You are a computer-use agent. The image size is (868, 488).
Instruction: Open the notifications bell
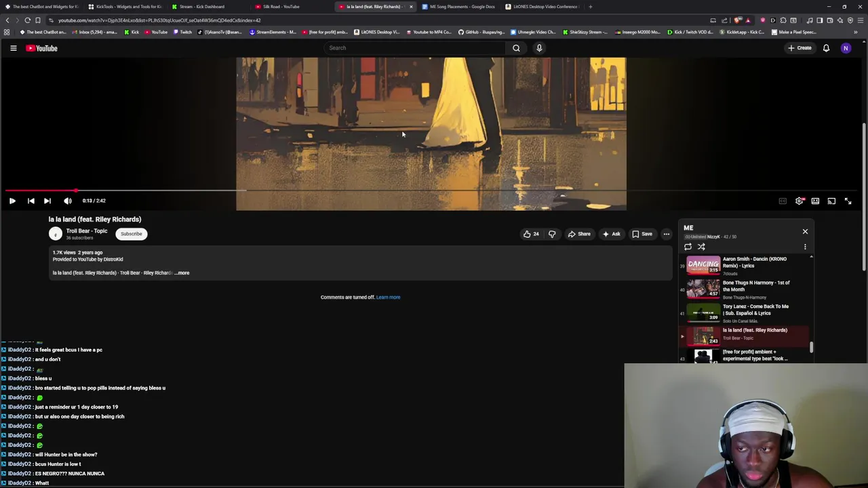pos(826,48)
